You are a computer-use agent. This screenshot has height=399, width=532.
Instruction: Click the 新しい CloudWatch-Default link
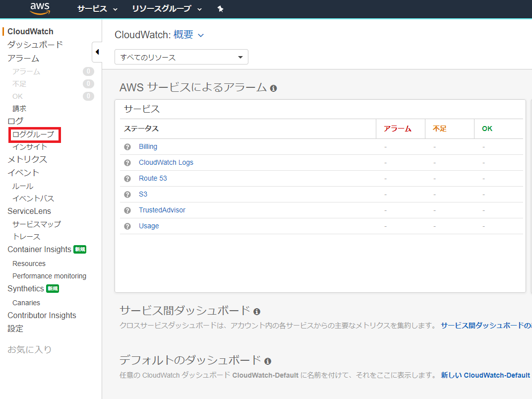(485, 375)
